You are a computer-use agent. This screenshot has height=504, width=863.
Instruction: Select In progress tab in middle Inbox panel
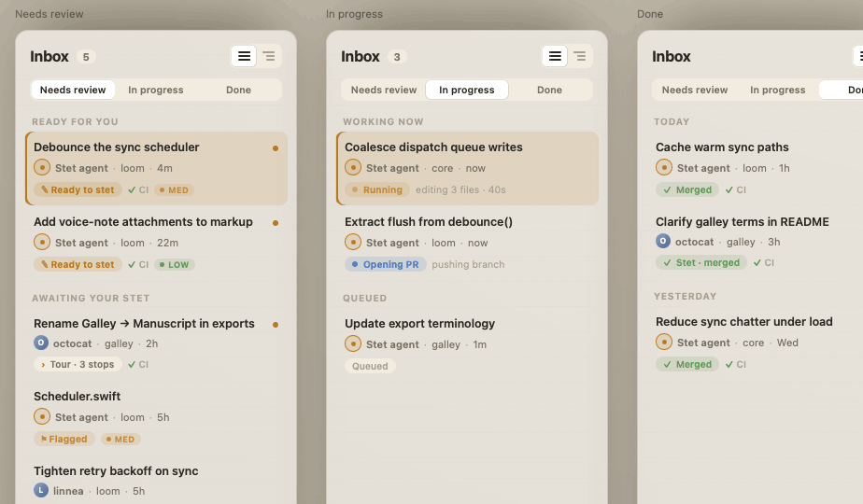pos(467,90)
